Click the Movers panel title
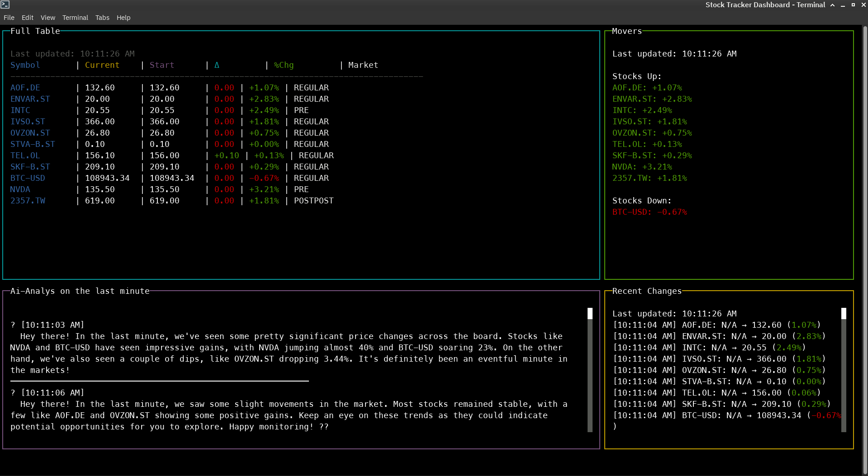The width and height of the screenshot is (868, 476). coord(627,31)
